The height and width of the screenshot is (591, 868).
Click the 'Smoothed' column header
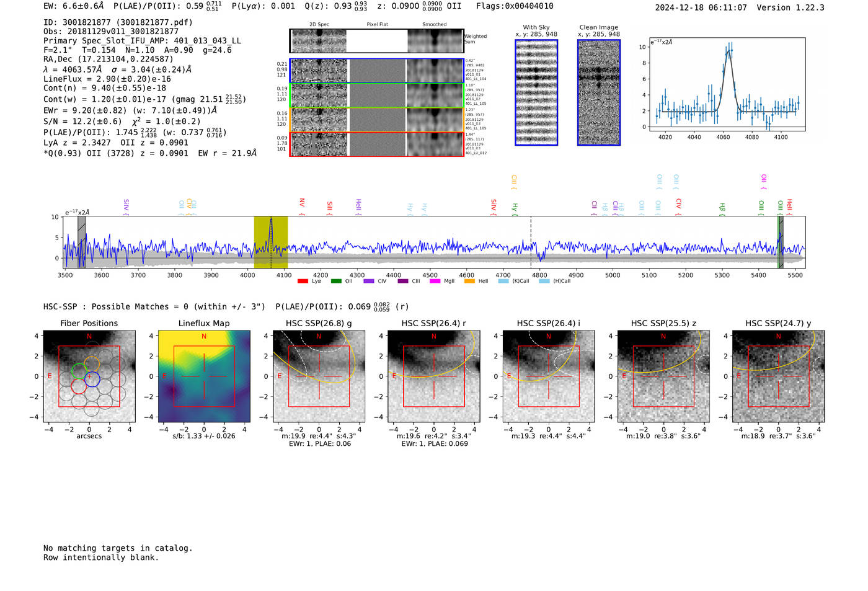(x=434, y=25)
